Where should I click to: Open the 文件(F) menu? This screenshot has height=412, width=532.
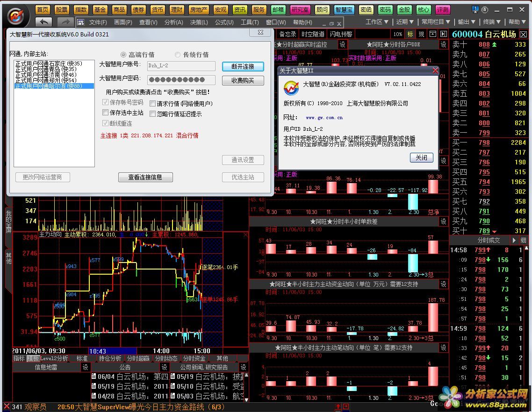[98, 22]
